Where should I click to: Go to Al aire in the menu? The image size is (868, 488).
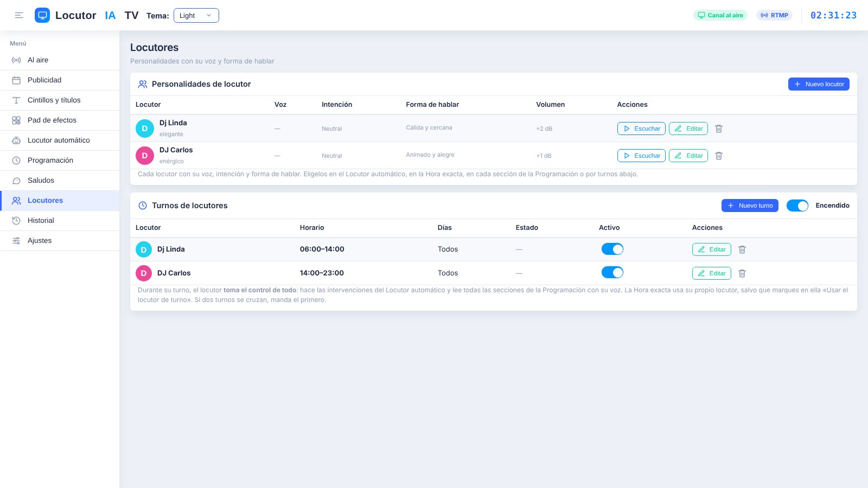(x=60, y=60)
